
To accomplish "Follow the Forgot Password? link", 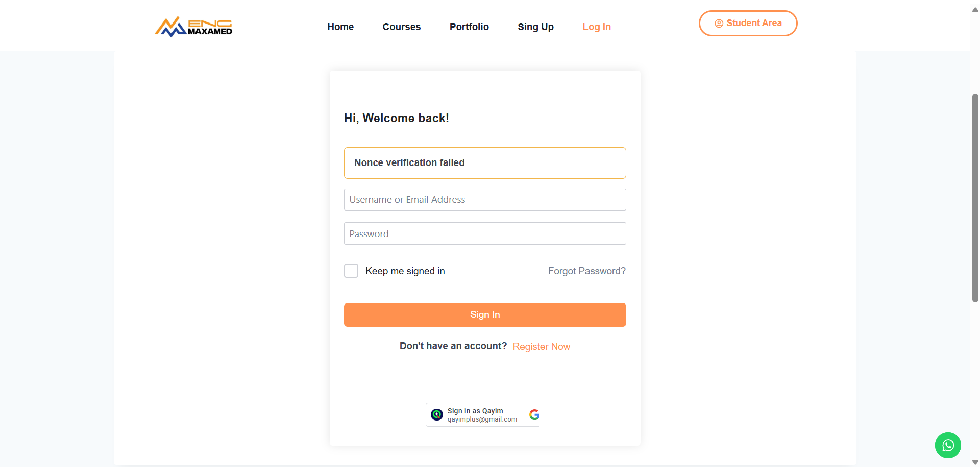I will click(586, 271).
